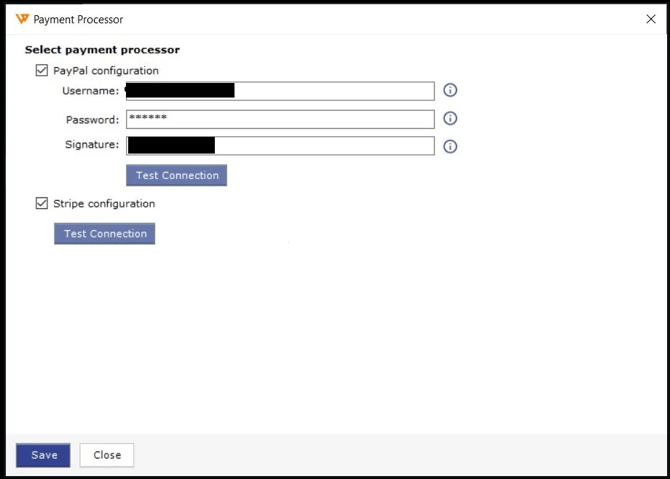This screenshot has height=479, width=670.
Task: Click the "Signature:" field label
Action: tap(93, 146)
